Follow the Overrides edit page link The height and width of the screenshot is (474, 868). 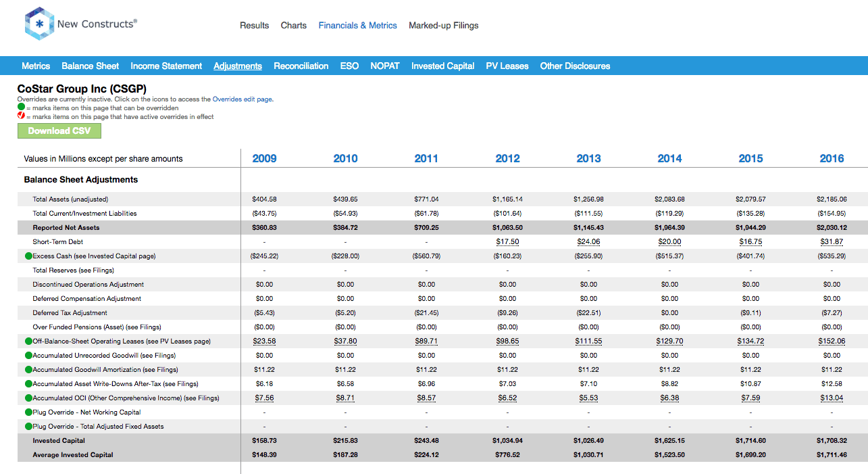click(242, 99)
